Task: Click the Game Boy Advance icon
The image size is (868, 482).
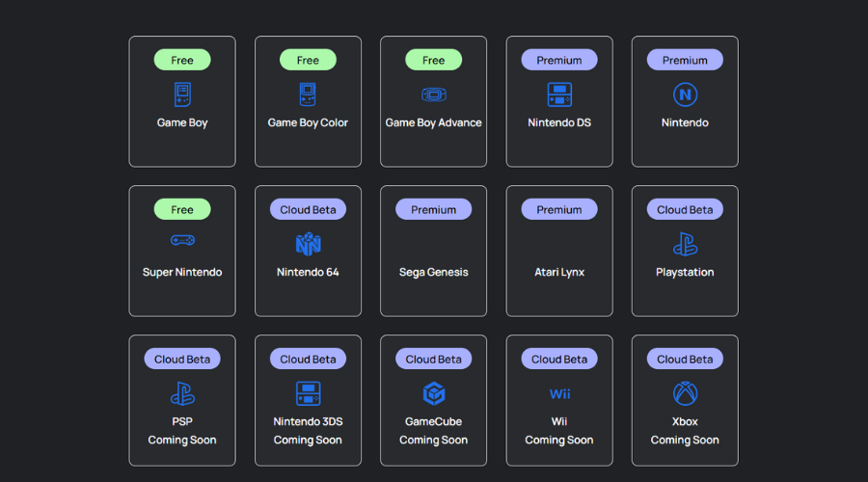Action: 433,94
